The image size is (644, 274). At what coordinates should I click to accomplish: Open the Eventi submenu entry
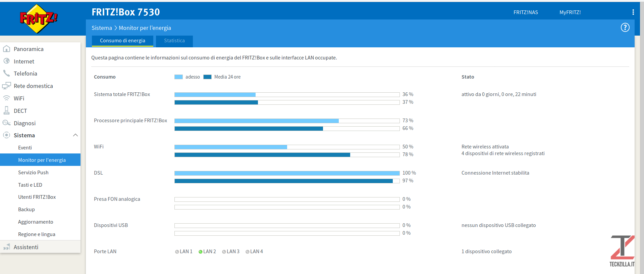pyautogui.click(x=25, y=148)
